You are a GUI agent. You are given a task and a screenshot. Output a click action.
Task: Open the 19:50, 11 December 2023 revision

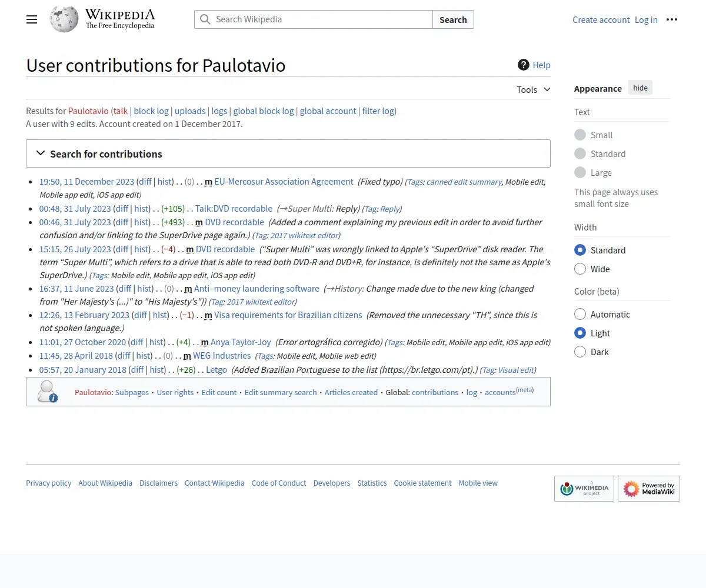[87, 182]
